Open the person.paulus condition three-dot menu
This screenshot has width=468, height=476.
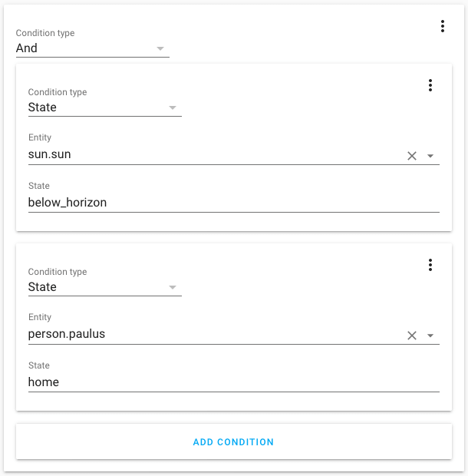click(430, 265)
